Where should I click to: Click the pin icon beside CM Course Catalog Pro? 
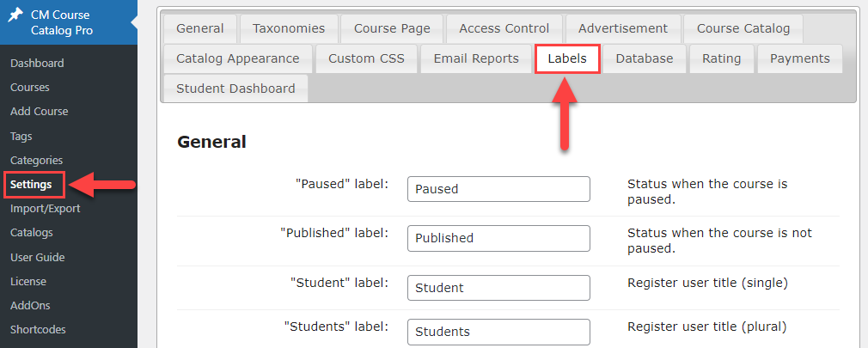tap(16, 14)
